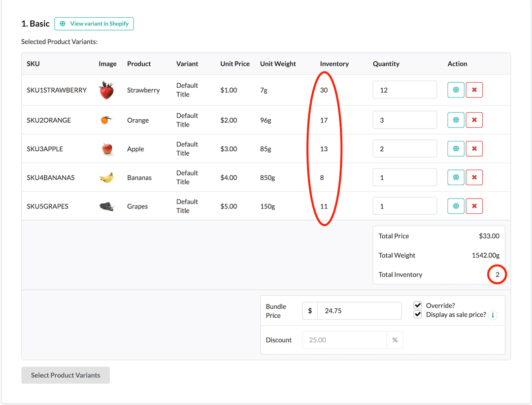Screen dimensions: 532x405
Task: Toggle the Display as sale price checkbox
Action: click(x=418, y=314)
